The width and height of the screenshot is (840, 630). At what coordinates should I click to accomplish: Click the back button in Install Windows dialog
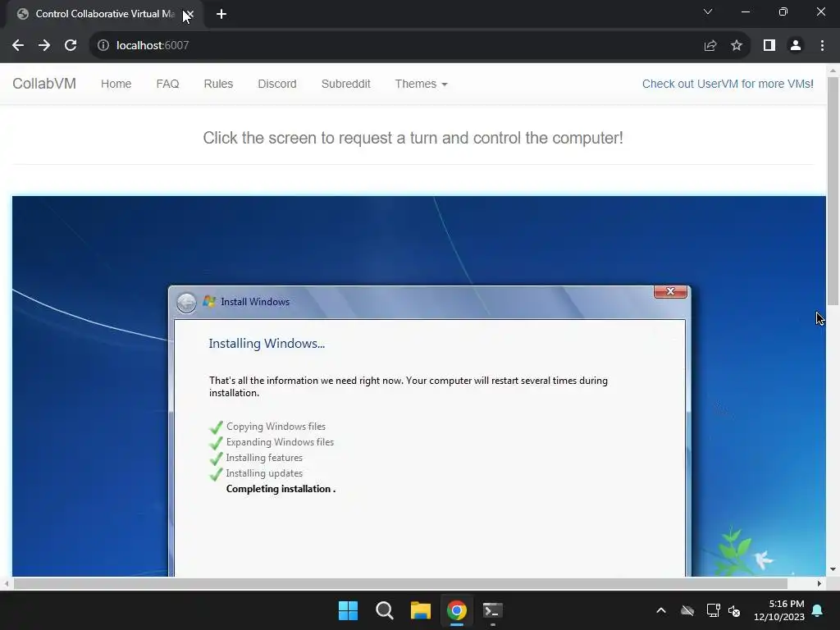[x=186, y=303]
